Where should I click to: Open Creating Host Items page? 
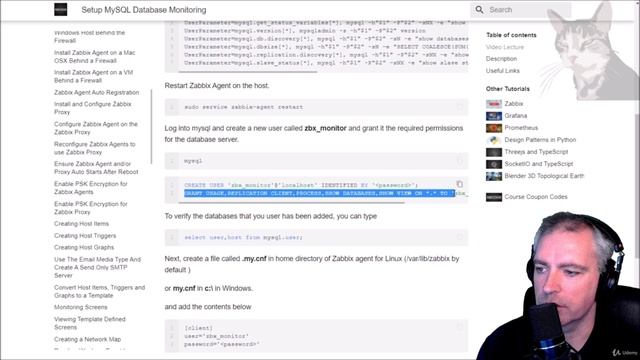click(81, 224)
